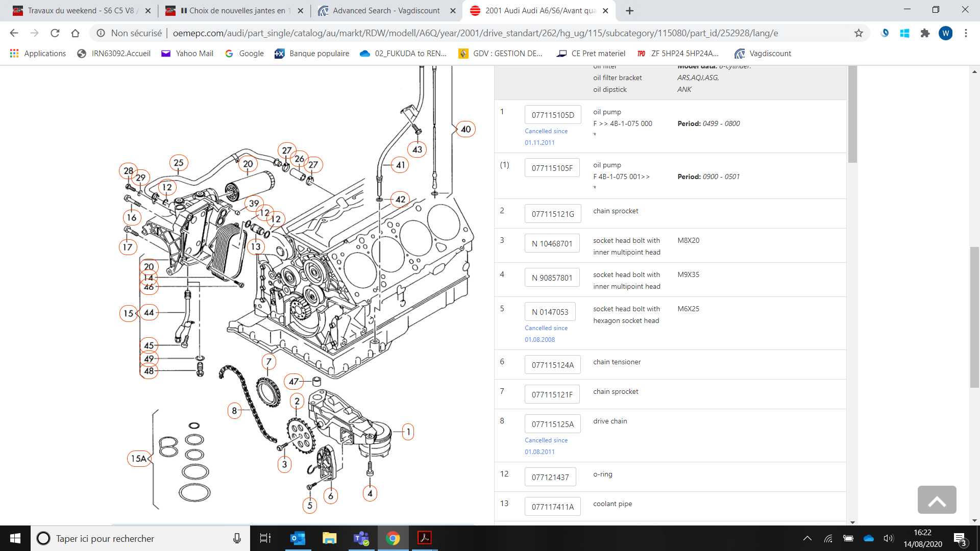Open part number 077115105D
The height and width of the screenshot is (551, 980).
pos(553,115)
